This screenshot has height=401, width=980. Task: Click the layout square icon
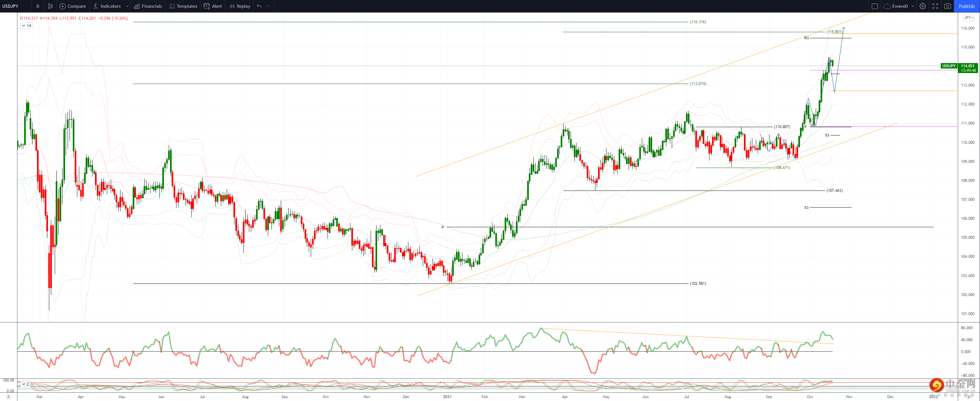875,6
